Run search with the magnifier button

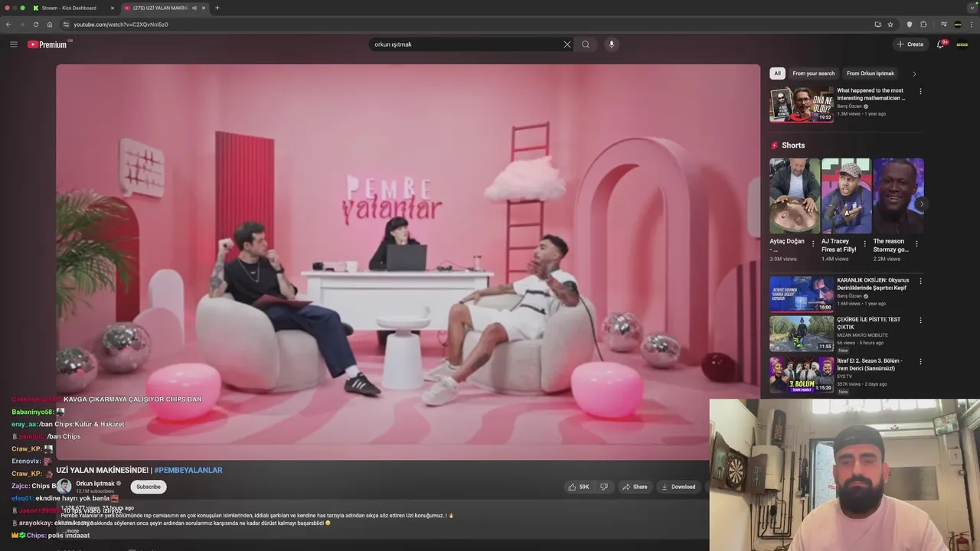click(x=586, y=44)
